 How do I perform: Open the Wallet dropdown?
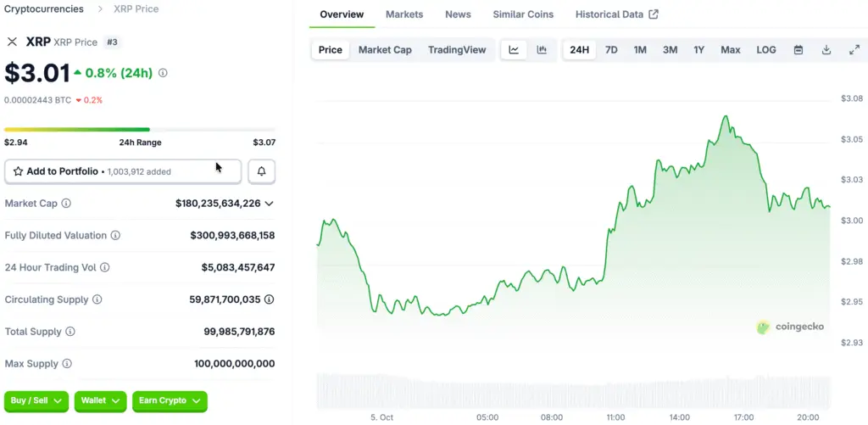(100, 400)
